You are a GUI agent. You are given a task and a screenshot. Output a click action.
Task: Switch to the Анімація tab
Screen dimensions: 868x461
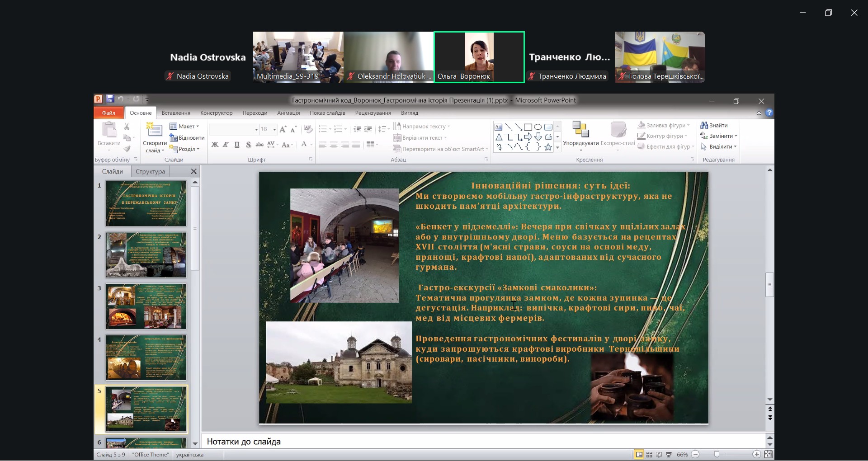[288, 113]
